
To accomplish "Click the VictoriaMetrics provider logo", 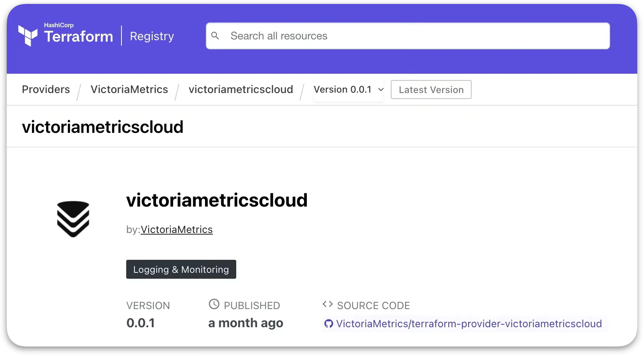I will pos(73,219).
